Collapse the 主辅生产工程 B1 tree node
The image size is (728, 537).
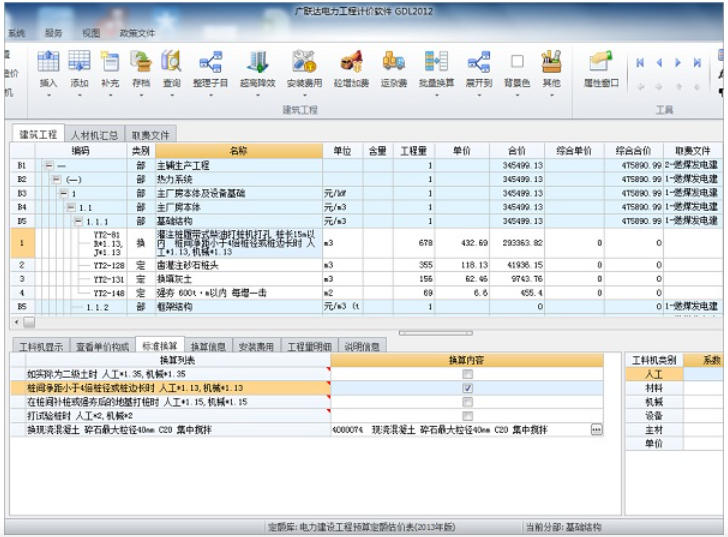point(47,165)
